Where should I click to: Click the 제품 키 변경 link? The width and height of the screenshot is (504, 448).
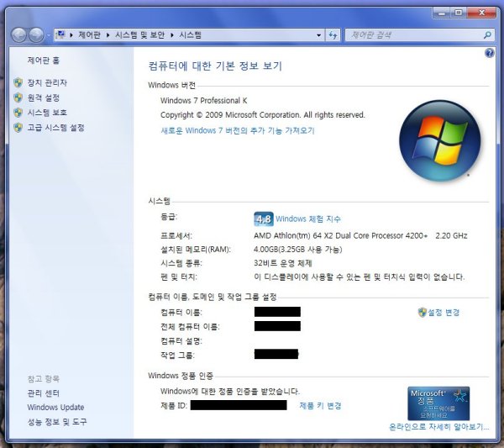tap(320, 405)
